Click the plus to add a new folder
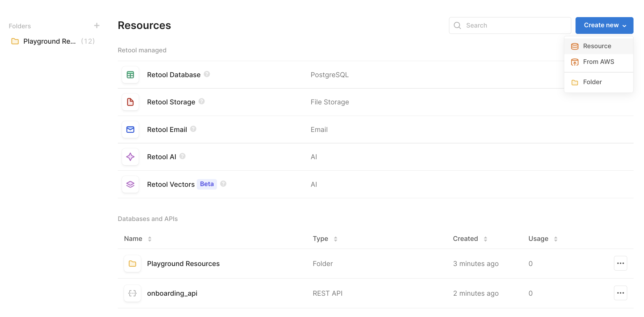644x317 pixels. pyautogui.click(x=97, y=25)
